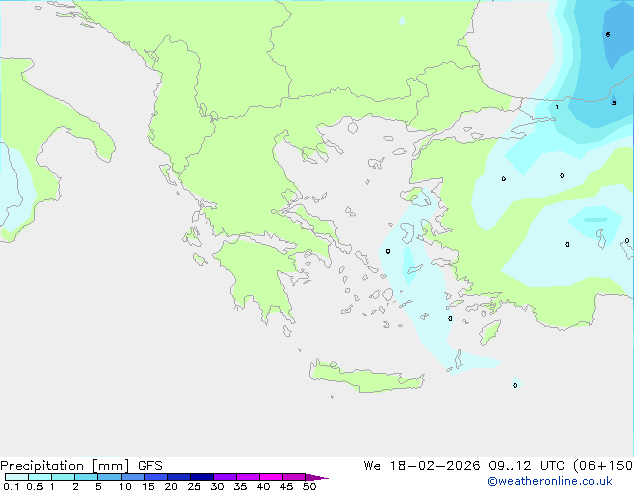
Task: Select the 45–50 mm legend swatch
Action: click(294, 477)
